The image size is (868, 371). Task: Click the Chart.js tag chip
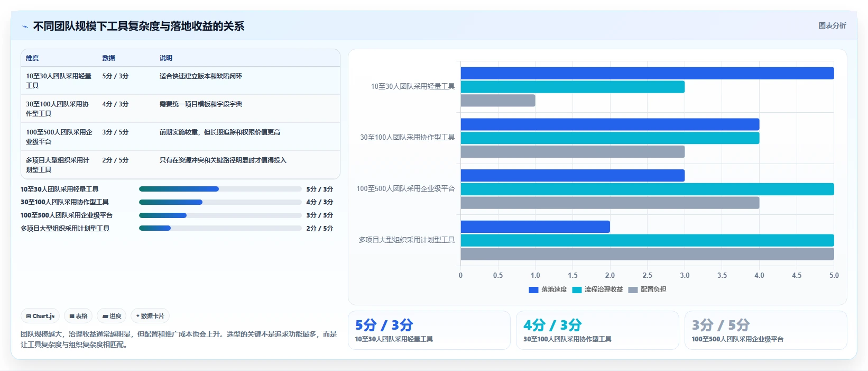40,316
